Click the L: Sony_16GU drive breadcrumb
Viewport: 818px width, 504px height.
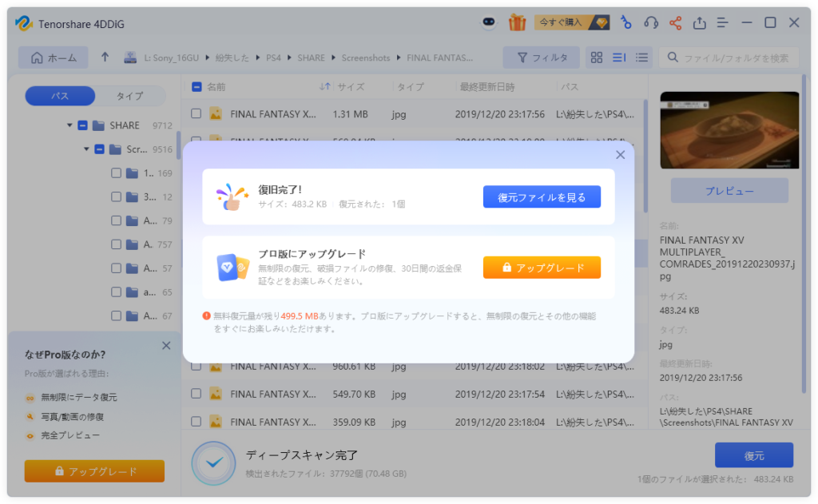(x=171, y=58)
